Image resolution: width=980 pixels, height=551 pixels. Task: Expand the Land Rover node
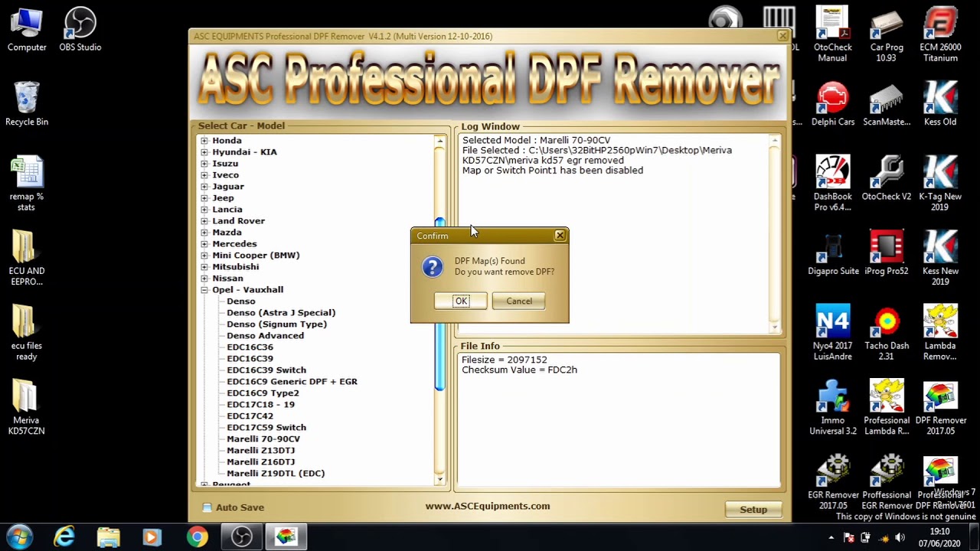[204, 221]
